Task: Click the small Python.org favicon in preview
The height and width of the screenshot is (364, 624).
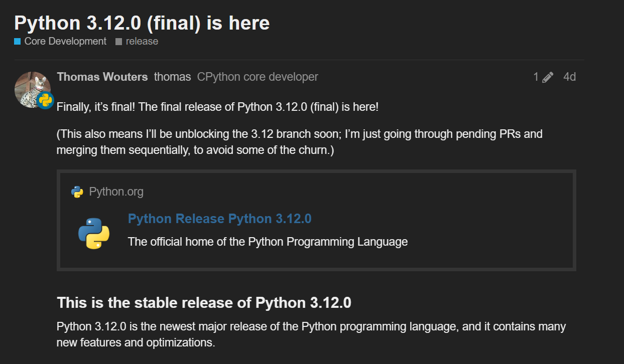Action: tap(77, 191)
